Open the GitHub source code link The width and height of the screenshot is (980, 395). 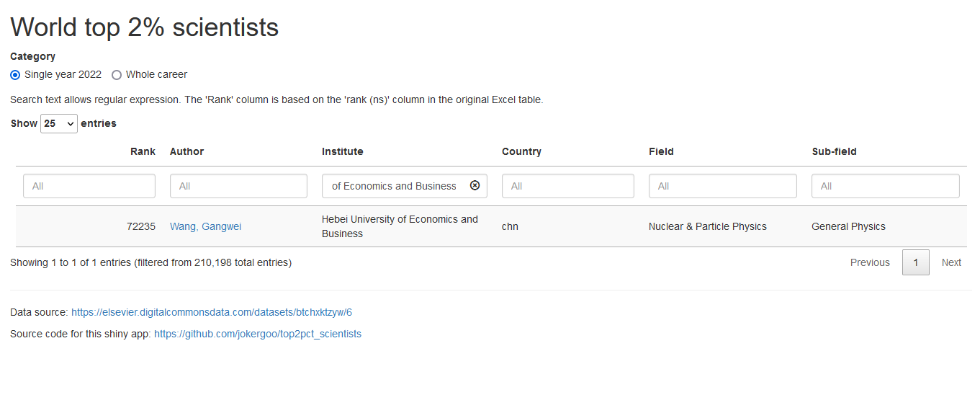[x=257, y=334]
